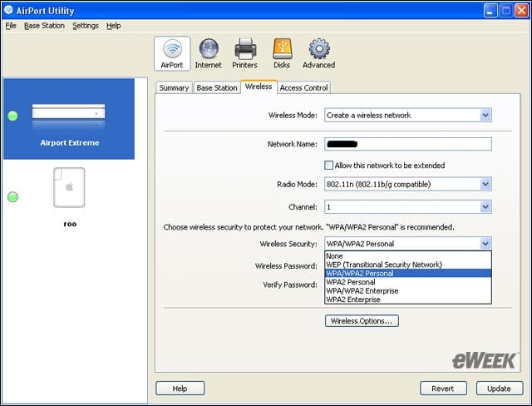Close the AirPort Utility window
Screen dimensions: 532x406
(521, 11)
